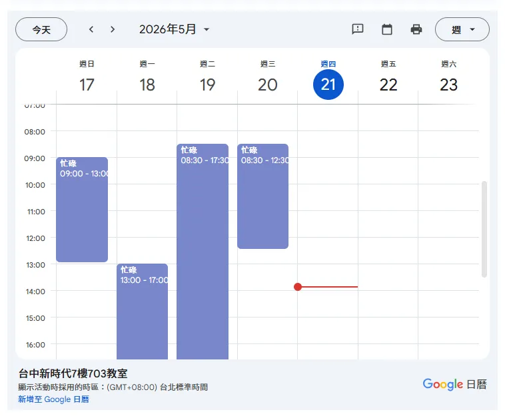Click the 12:00 time label
Screen dimensions: 505x420
tap(35, 238)
